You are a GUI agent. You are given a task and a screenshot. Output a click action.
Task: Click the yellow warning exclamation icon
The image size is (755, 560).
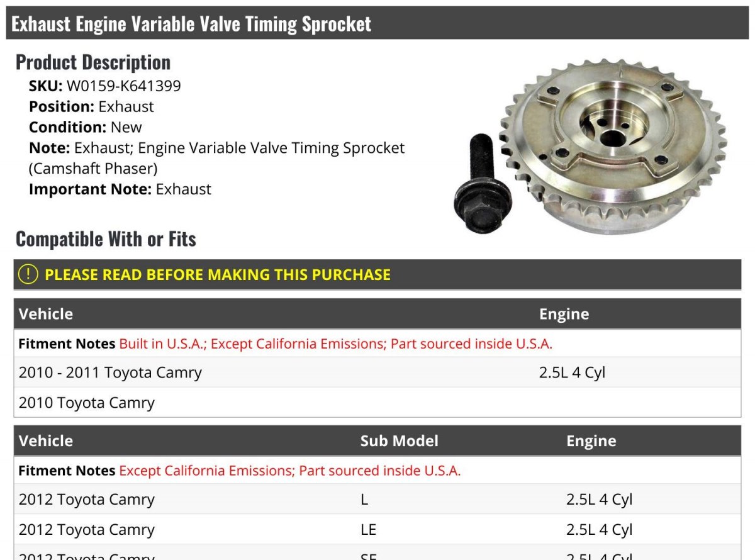tap(28, 274)
